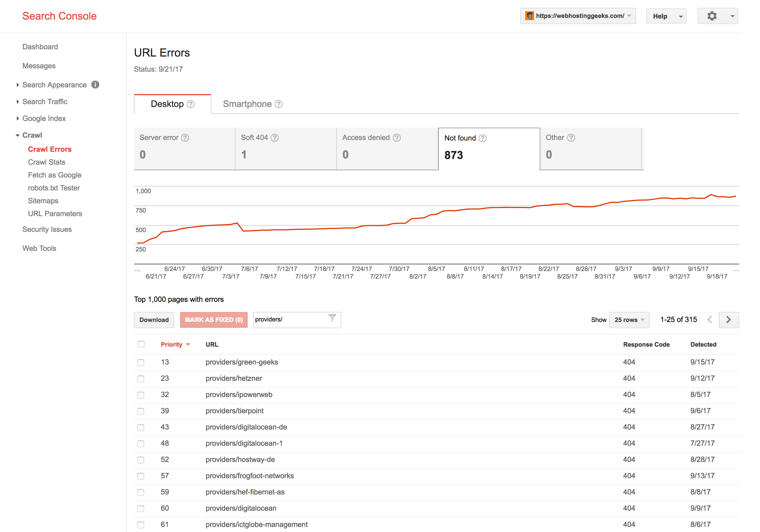This screenshot has width=760, height=532.
Task: Open Security Issues page
Action: [47, 229]
